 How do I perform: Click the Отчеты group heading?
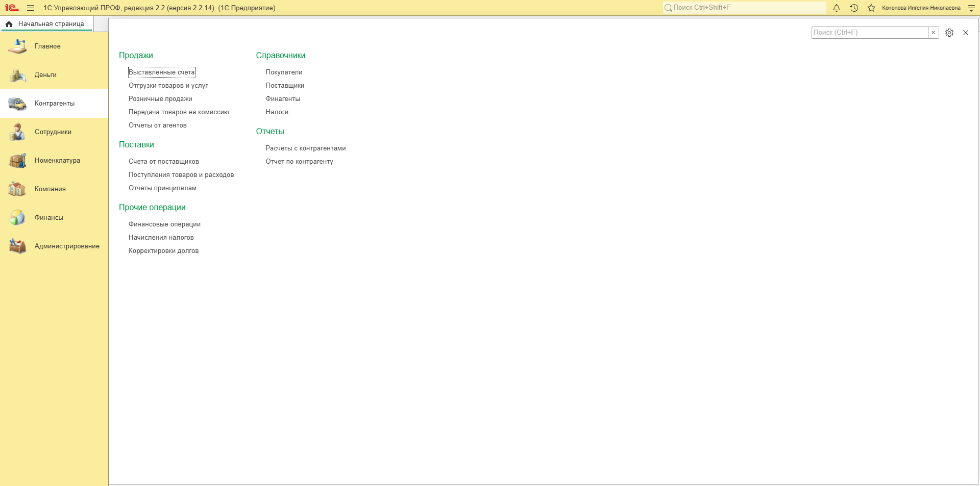pyautogui.click(x=270, y=132)
